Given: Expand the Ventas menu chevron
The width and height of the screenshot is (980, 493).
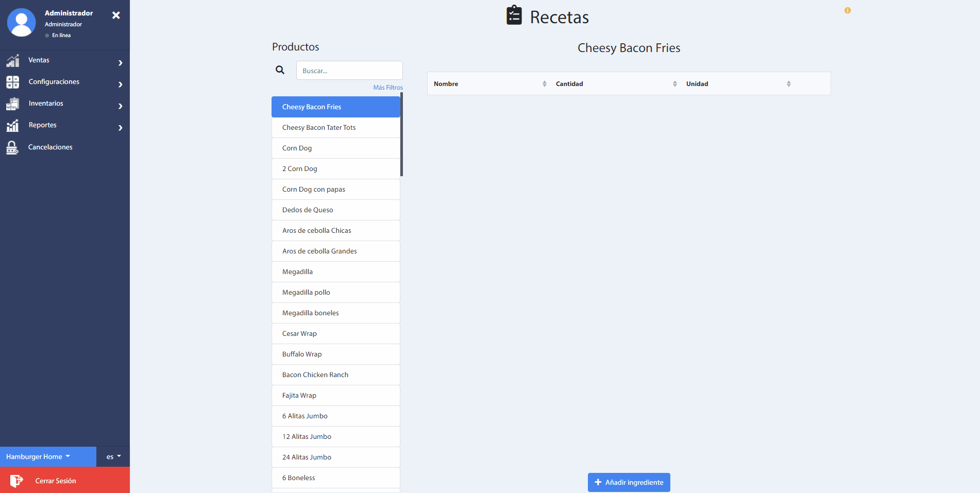Looking at the screenshot, I should point(120,63).
